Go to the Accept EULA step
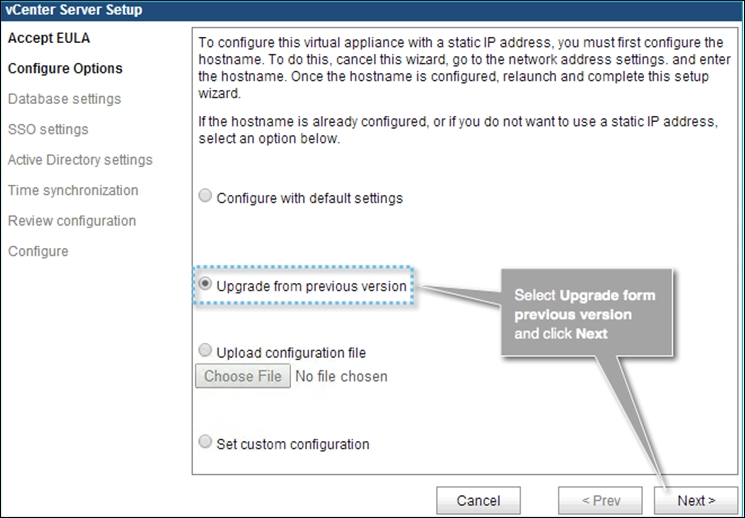This screenshot has width=745, height=518. [49, 38]
